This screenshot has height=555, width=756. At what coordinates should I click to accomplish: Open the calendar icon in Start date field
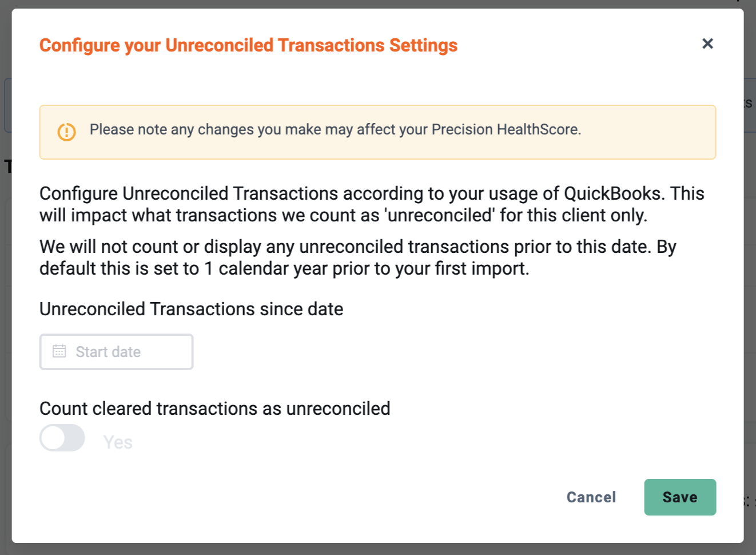pyautogui.click(x=59, y=351)
